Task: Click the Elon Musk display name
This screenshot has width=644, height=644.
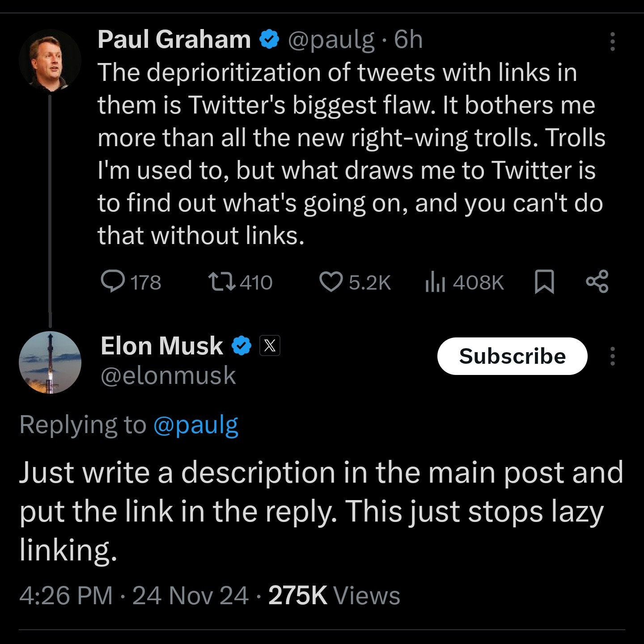Action: click(162, 346)
